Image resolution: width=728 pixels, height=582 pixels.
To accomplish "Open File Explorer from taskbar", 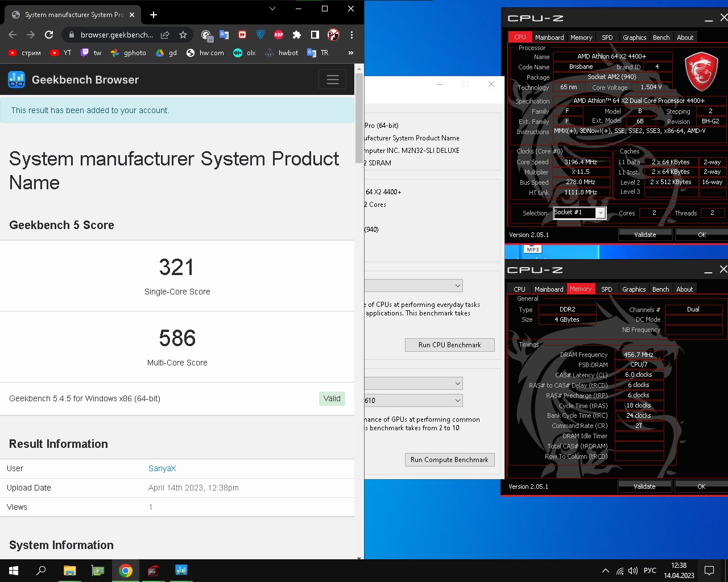I will pos(69,571).
